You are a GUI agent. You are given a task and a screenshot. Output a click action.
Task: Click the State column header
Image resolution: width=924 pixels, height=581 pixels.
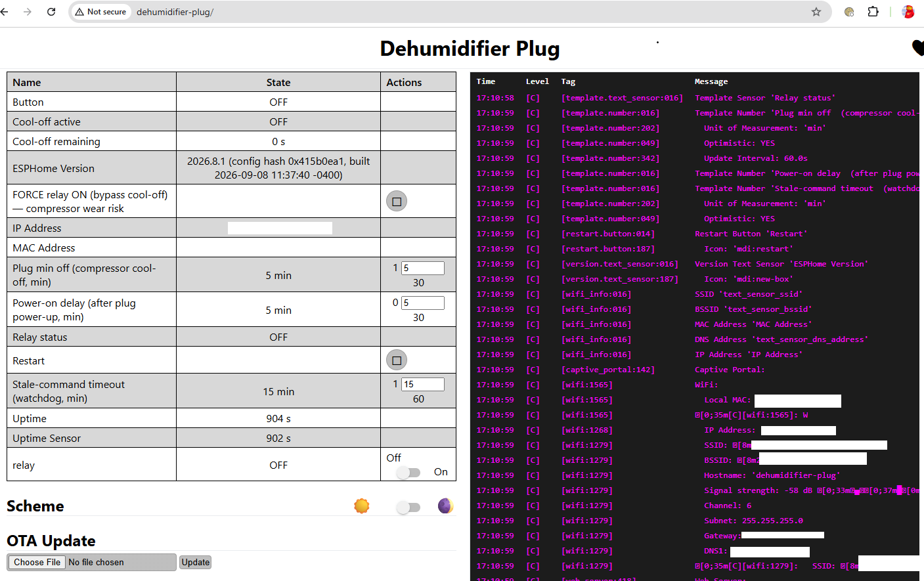278,82
